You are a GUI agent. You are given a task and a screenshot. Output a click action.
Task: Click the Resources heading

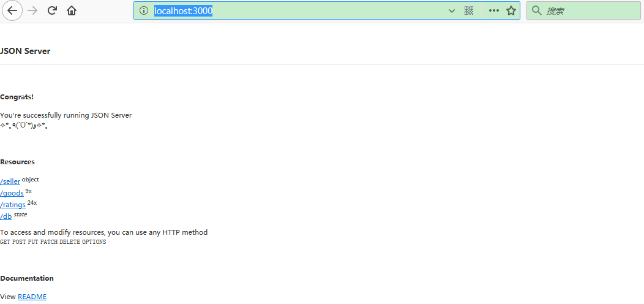tap(17, 162)
